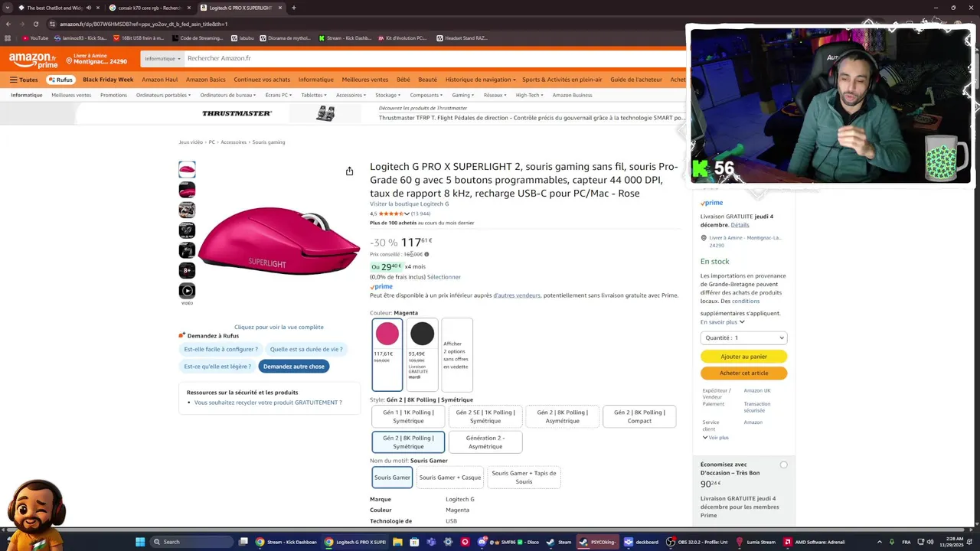Open the Stream - Kick Dashboard bookmark

click(345, 37)
